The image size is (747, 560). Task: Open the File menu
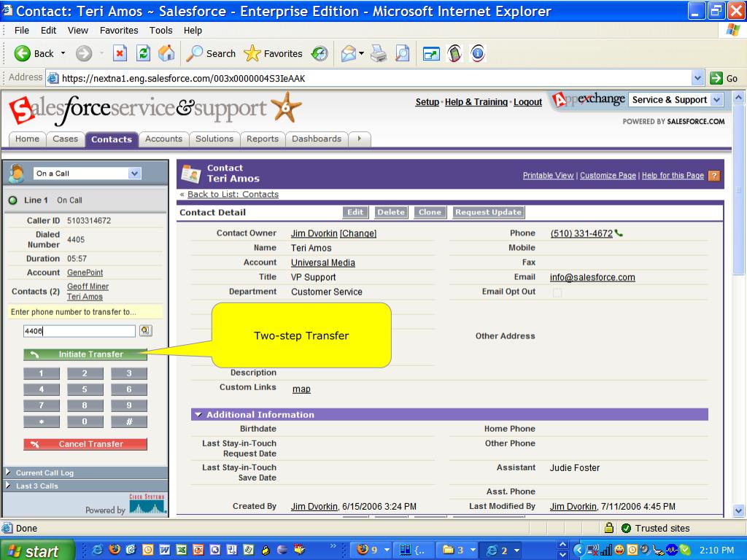(22, 30)
